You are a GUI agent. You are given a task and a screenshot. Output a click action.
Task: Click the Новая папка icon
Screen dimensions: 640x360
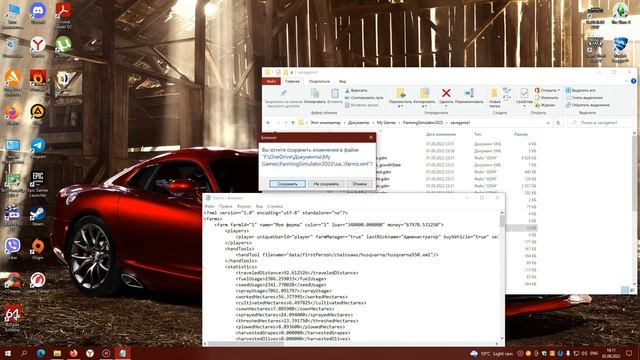click(x=494, y=93)
